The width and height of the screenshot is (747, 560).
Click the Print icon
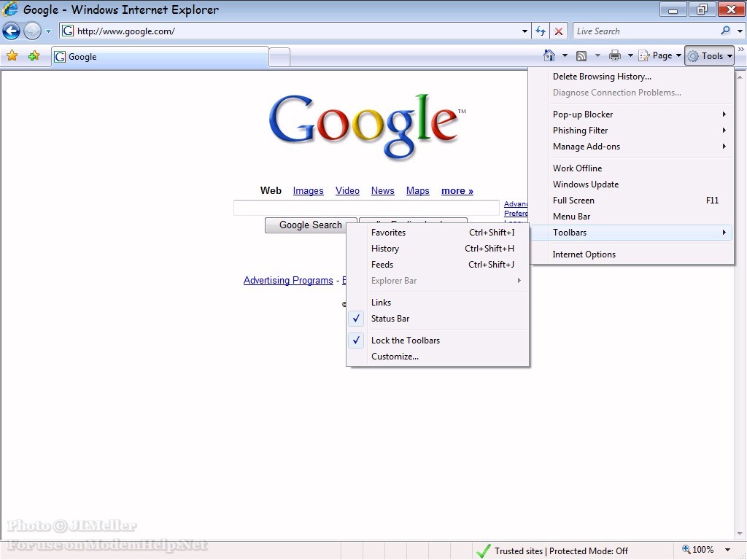pyautogui.click(x=614, y=55)
